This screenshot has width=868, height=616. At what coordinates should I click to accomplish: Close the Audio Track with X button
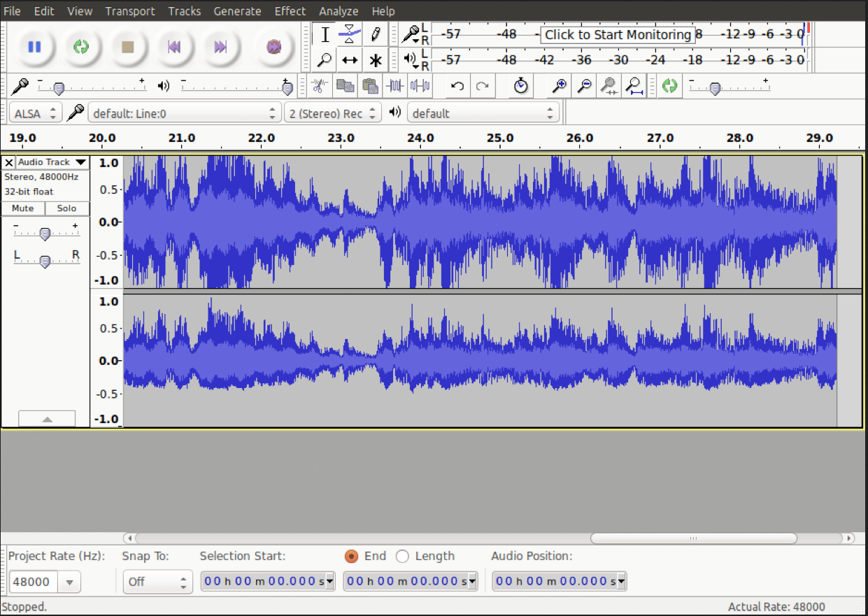9,162
